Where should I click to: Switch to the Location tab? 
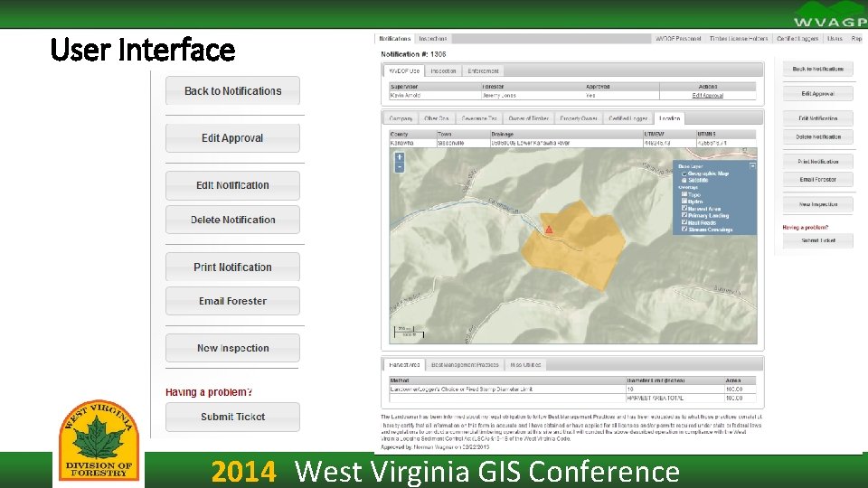669,118
